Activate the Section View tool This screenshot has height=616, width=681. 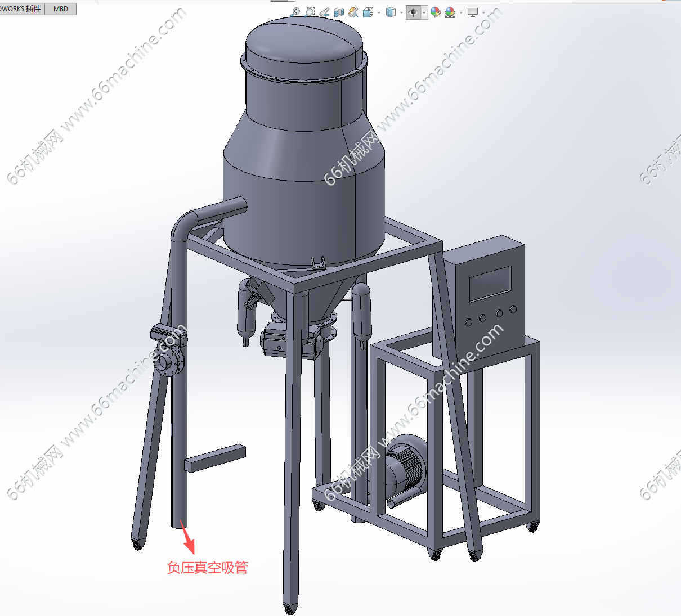point(339,12)
